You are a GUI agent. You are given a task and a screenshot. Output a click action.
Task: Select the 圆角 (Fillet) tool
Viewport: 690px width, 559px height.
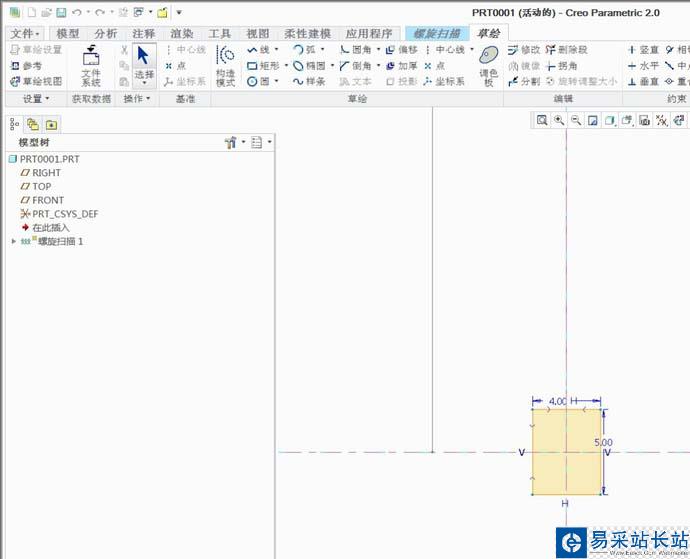pos(356,50)
